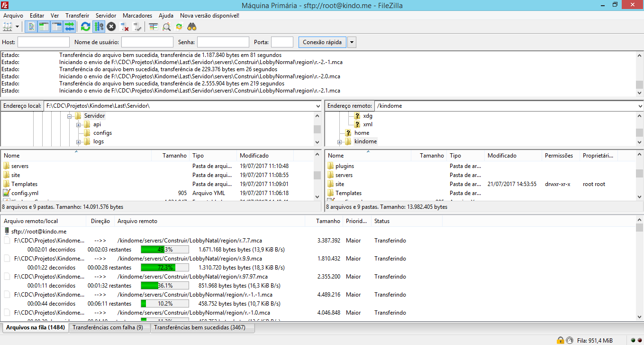This screenshot has height=345, width=644.
Task: Open directory listing filters icon with colored table rows
Action: click(x=153, y=27)
